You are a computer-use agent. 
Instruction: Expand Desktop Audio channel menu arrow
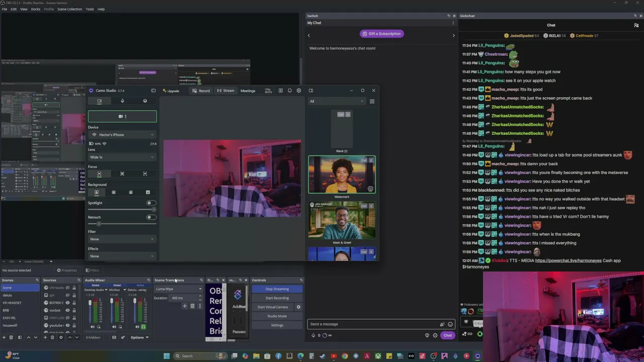pyautogui.click(x=106, y=290)
